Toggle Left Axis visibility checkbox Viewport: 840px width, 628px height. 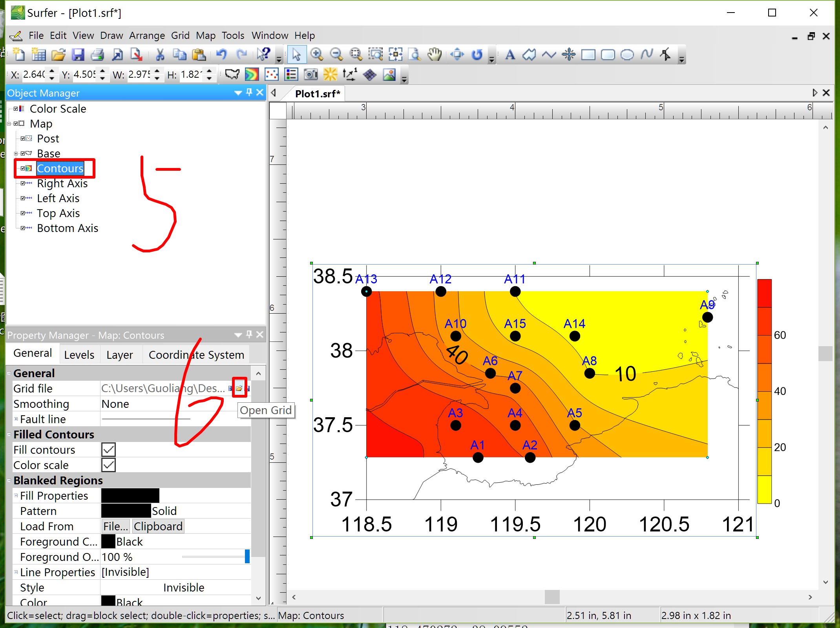tap(23, 198)
